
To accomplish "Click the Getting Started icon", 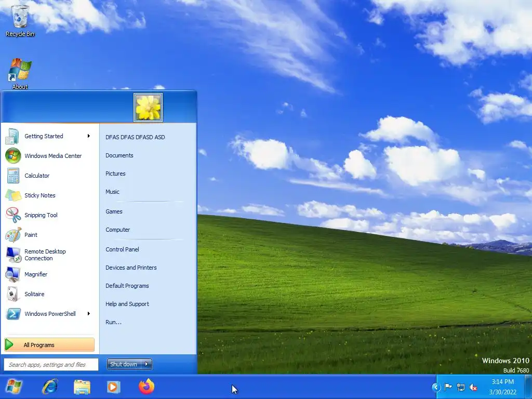I will point(13,136).
